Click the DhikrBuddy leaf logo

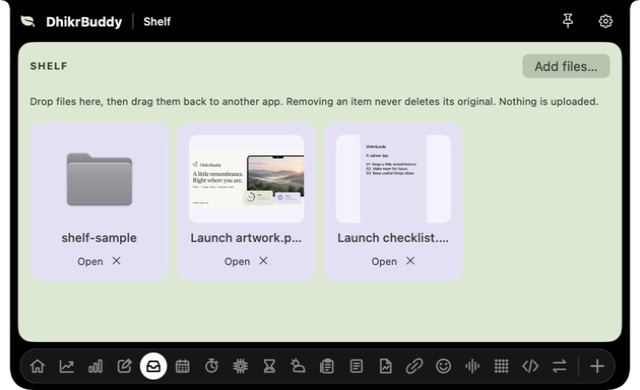pyautogui.click(x=28, y=21)
